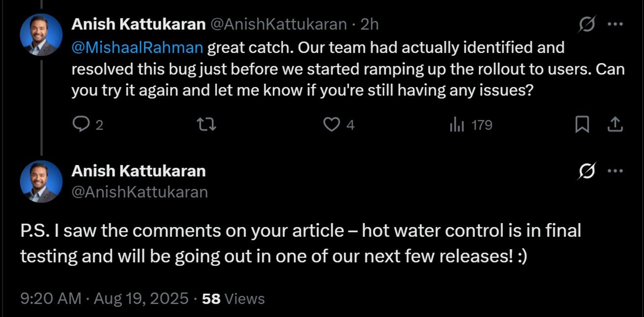Click the Grok icon on the P.S. tweet
The height and width of the screenshot is (317, 644).
[x=587, y=172]
